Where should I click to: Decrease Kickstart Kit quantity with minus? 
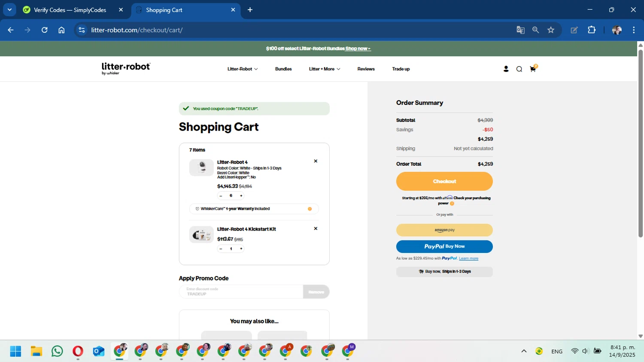(221, 249)
